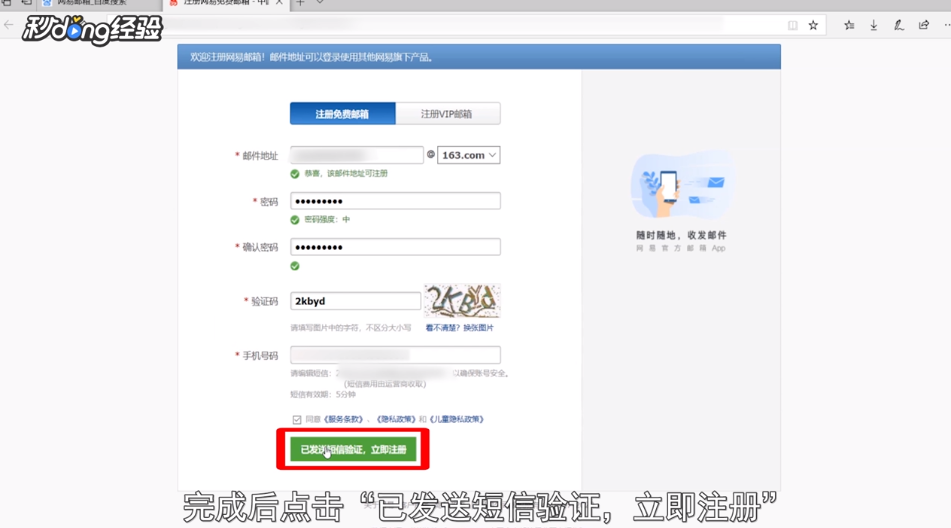Open the 163.com domain dropdown
This screenshot has width=951, height=528.
click(469, 155)
